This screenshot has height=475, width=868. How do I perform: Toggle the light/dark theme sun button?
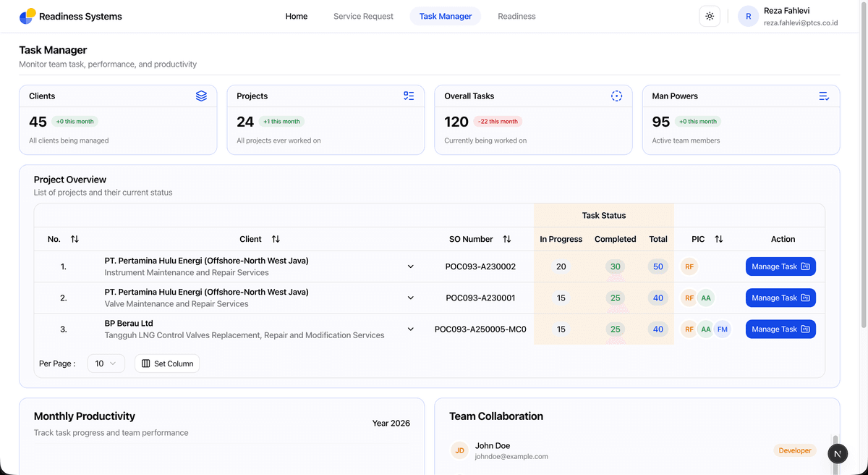click(x=710, y=16)
